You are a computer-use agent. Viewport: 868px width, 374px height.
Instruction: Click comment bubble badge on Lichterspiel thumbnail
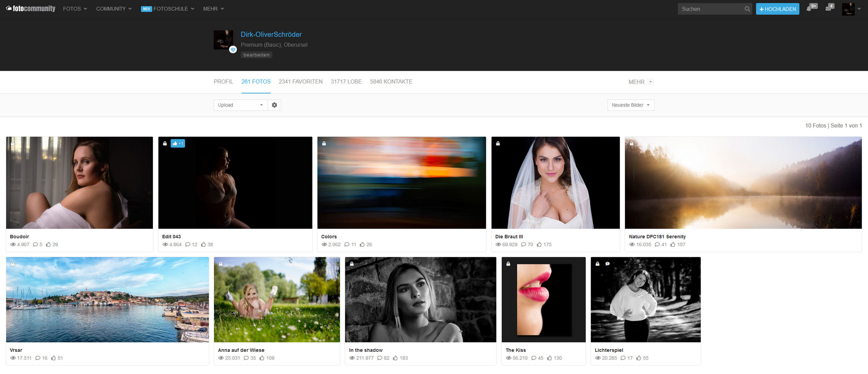[607, 264]
